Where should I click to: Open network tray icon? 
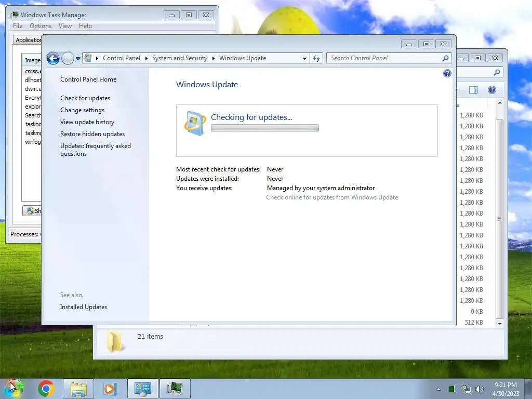467,389
